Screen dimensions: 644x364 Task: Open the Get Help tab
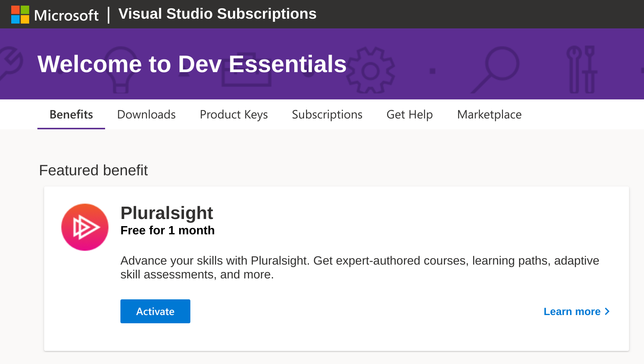point(410,114)
